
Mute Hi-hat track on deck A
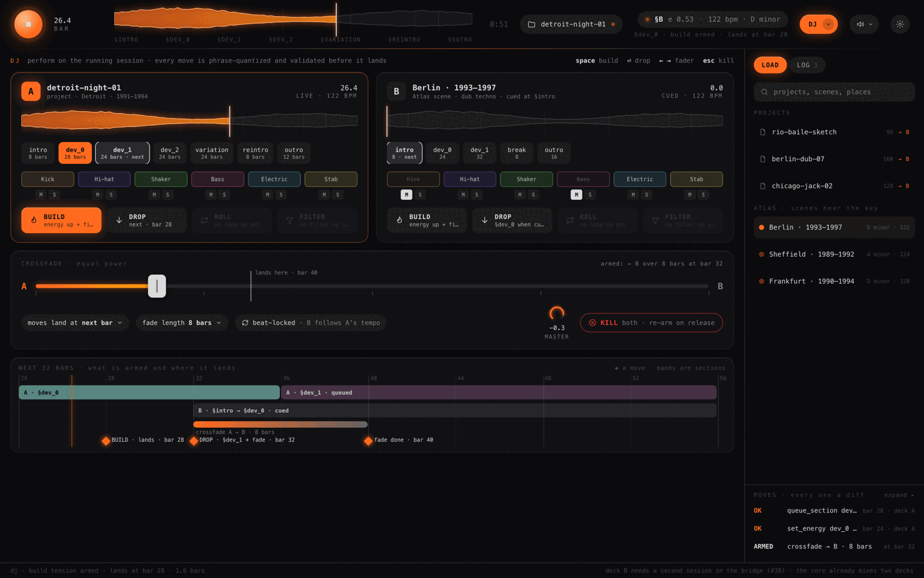98,195
